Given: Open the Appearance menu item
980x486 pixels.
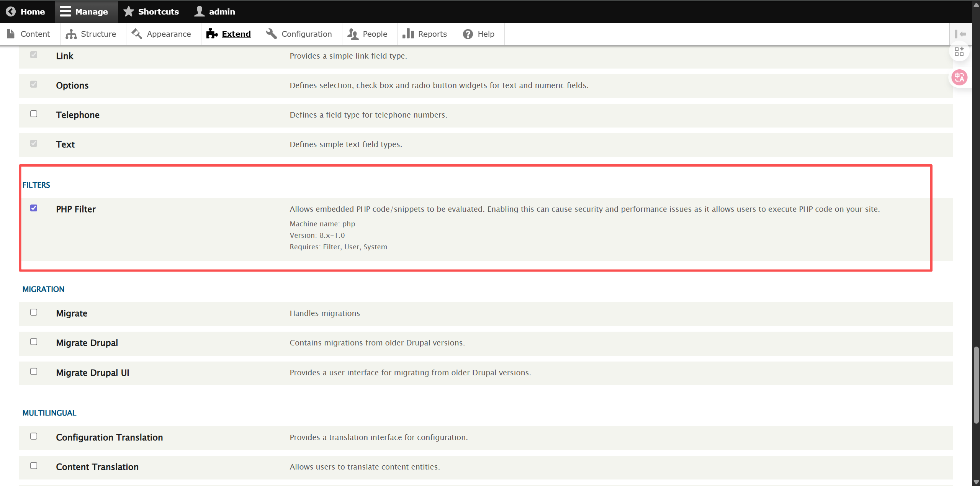Looking at the screenshot, I should (164, 34).
